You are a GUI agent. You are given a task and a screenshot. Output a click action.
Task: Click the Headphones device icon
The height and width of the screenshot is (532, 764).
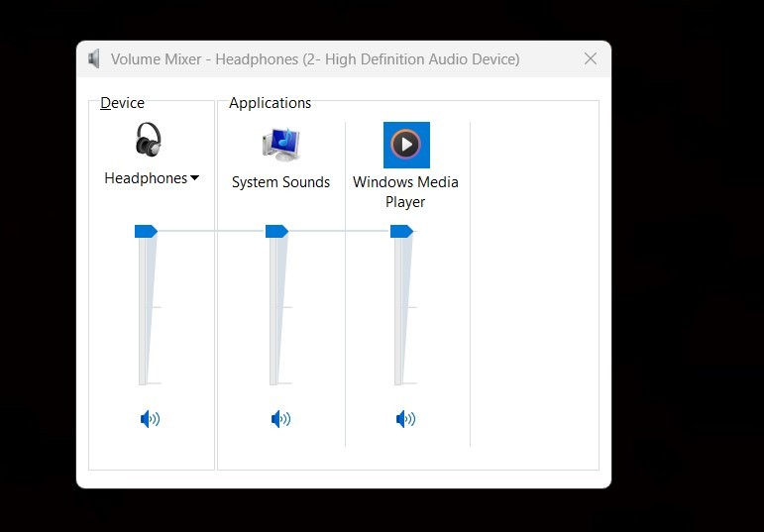[x=149, y=139]
